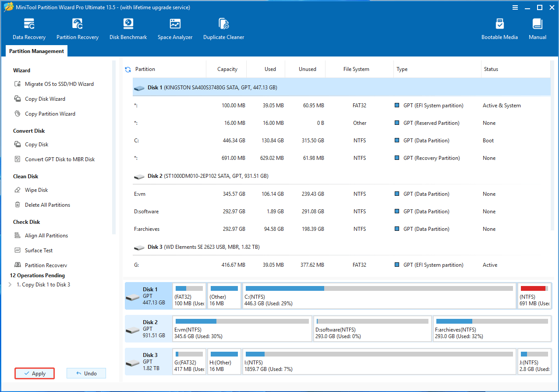Click the Apply button
This screenshot has width=559, height=392.
(x=34, y=373)
